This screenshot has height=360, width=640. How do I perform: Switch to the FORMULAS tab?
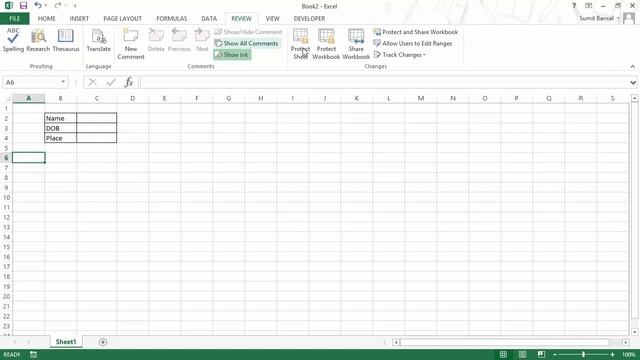(x=171, y=19)
